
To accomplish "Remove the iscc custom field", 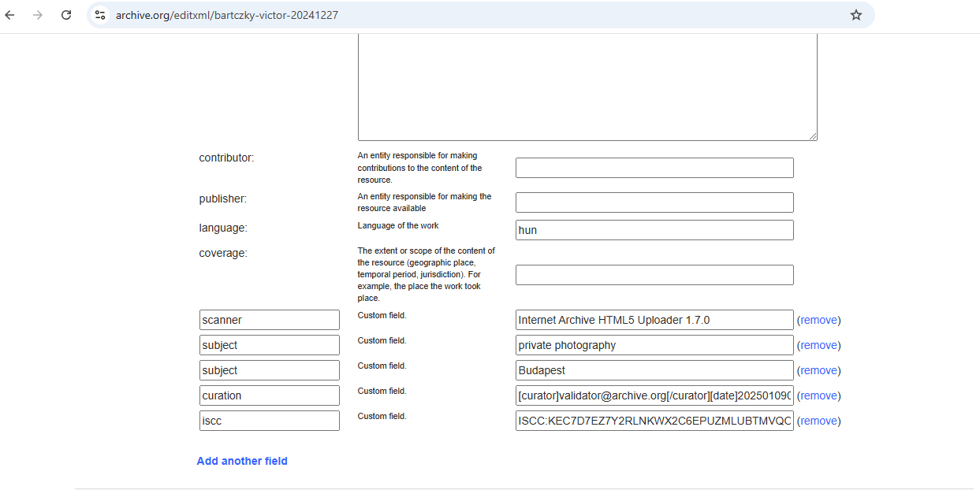I will [818, 421].
